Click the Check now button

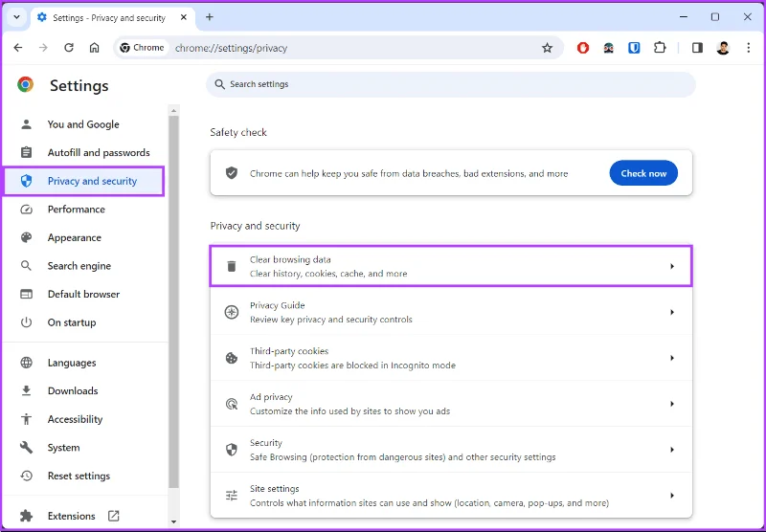[x=643, y=173]
